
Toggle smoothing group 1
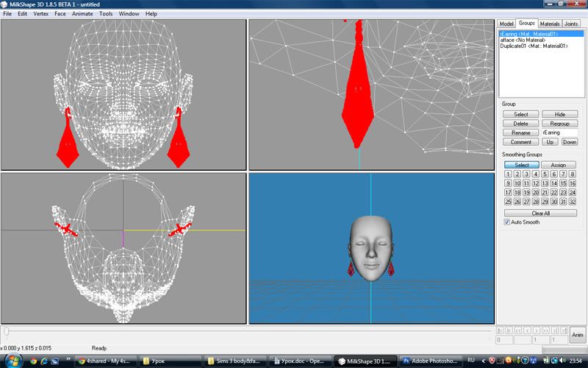pos(508,174)
